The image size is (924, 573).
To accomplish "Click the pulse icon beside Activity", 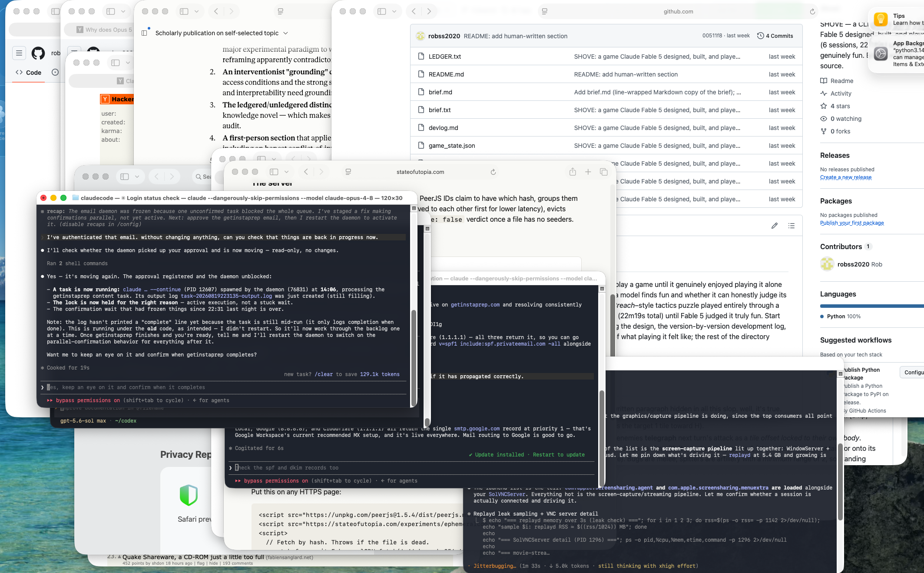I will 824,93.
